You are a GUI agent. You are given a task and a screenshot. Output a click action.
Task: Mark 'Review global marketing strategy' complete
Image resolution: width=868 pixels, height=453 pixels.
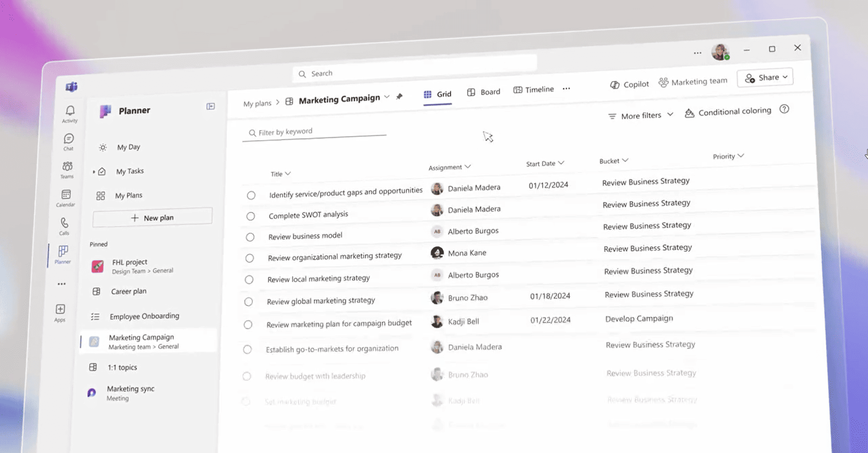pos(249,302)
